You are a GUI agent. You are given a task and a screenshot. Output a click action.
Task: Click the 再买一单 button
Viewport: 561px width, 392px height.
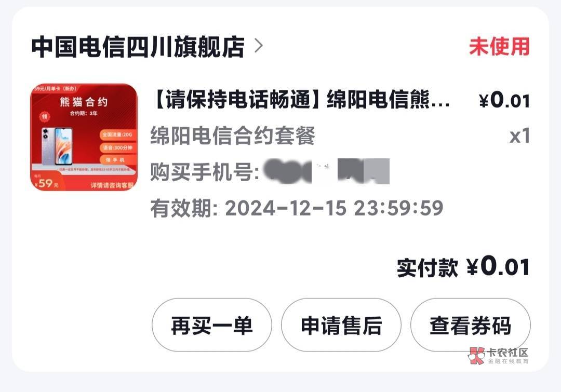click(212, 325)
